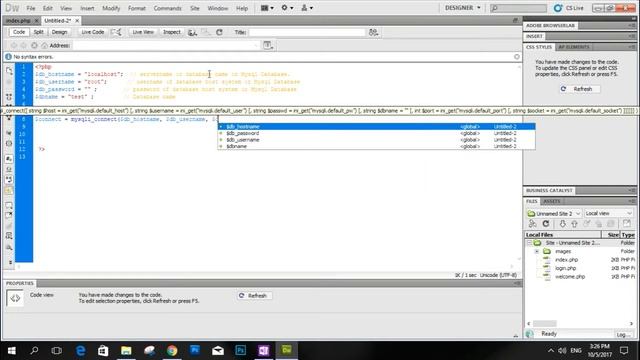
Task: Open the Modify menu
Action: coord(111,8)
